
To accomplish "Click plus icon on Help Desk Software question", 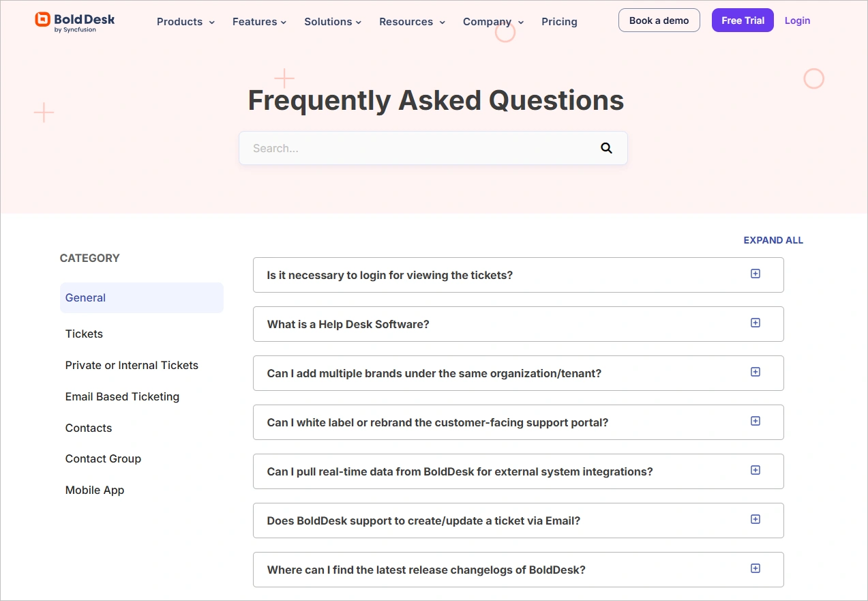I will pos(755,323).
